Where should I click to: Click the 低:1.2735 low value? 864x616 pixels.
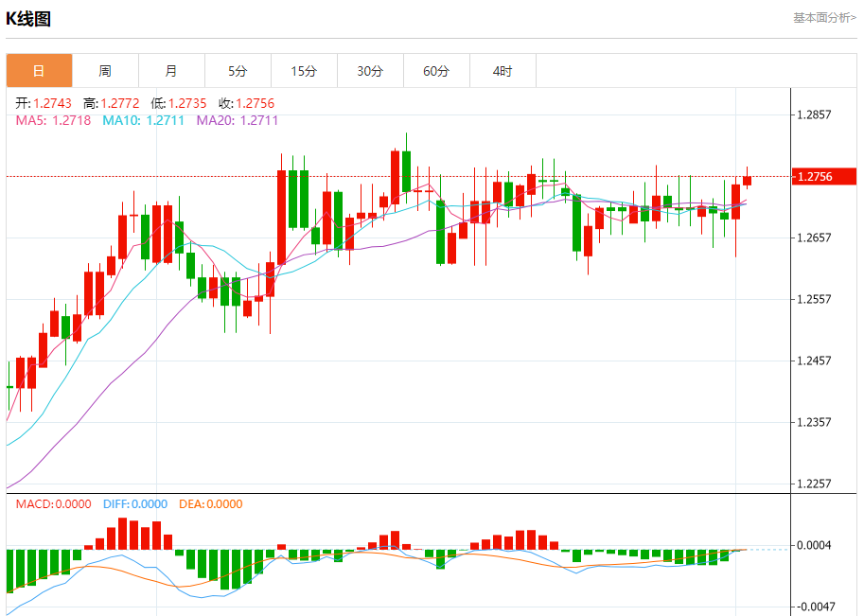(x=179, y=103)
